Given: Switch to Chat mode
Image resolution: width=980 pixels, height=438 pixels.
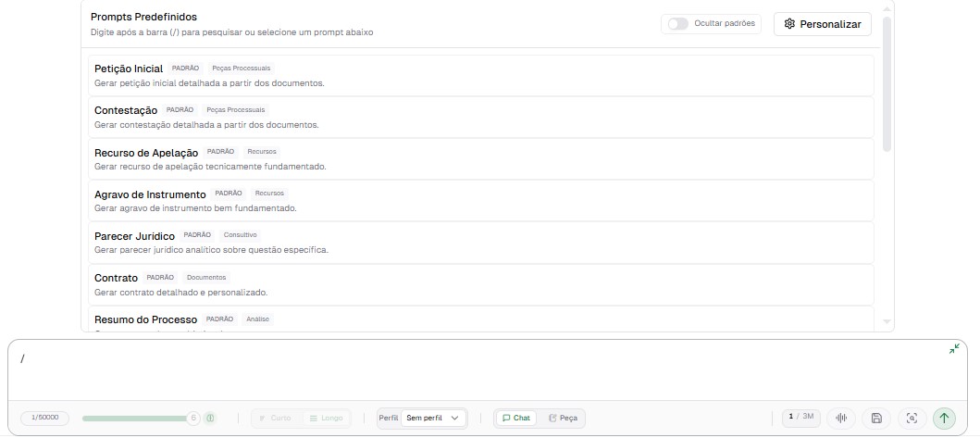Looking at the screenshot, I should (x=516, y=418).
